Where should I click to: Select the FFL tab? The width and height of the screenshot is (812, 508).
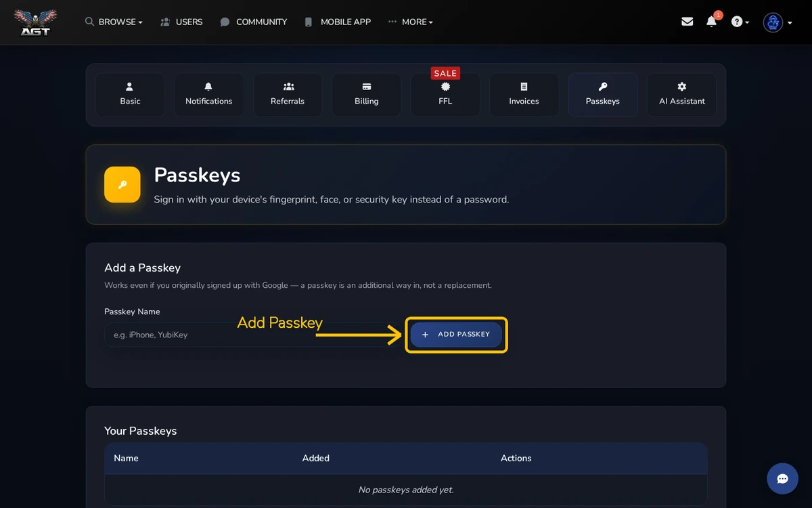445,95
